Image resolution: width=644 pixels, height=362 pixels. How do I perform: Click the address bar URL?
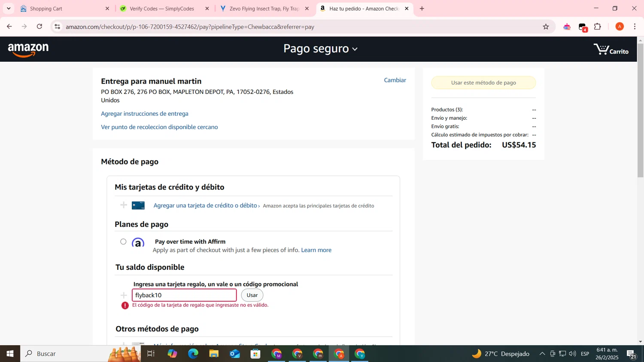tap(190, 27)
